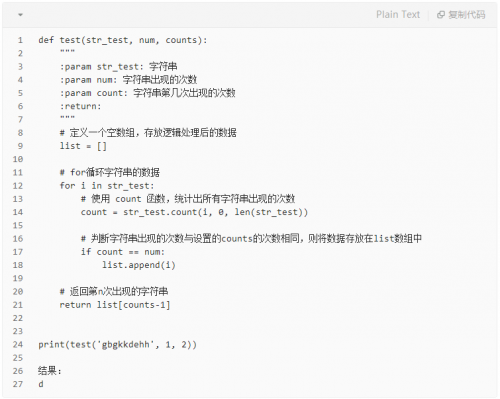Click the def test function definition line
Screen dimensions: 500x399
pyautogui.click(x=123, y=40)
